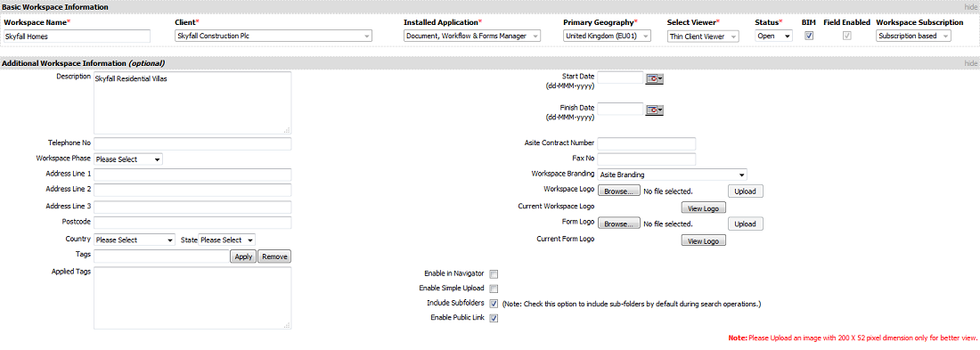Expand the Primary Geography dropdown
The image size is (980, 350).
(607, 37)
